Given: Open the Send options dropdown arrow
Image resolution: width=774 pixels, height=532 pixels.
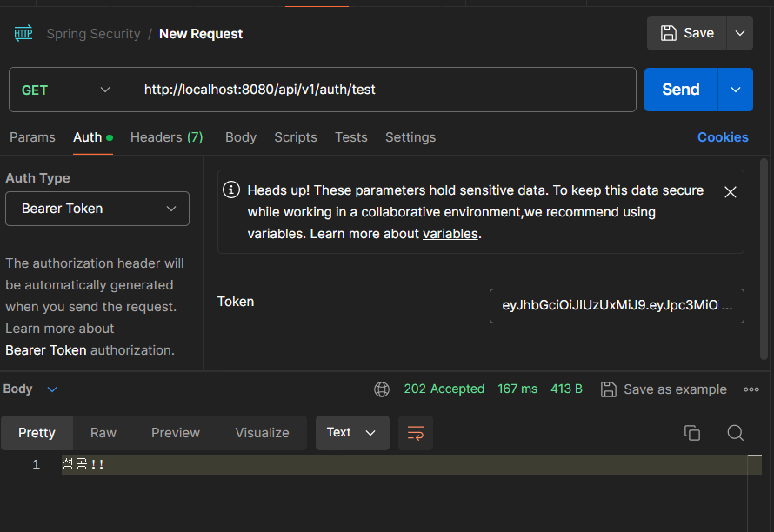Looking at the screenshot, I should point(736,90).
